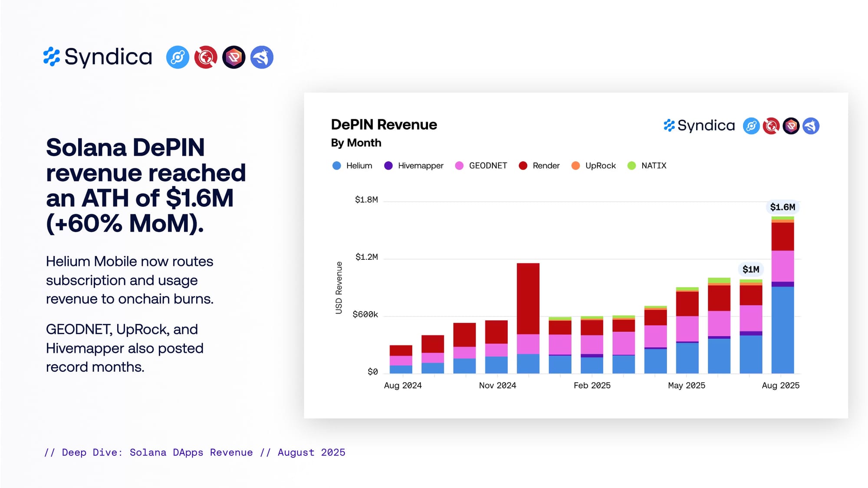Toggle the GEODNET pink legend dot

[459, 166]
